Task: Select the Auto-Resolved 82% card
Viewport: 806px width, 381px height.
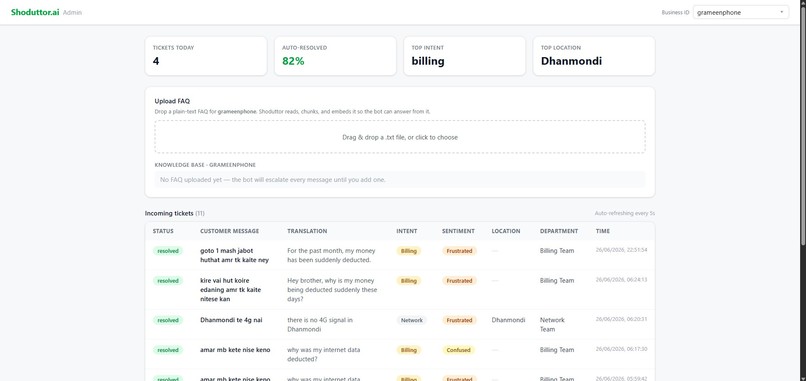Action: (335, 56)
